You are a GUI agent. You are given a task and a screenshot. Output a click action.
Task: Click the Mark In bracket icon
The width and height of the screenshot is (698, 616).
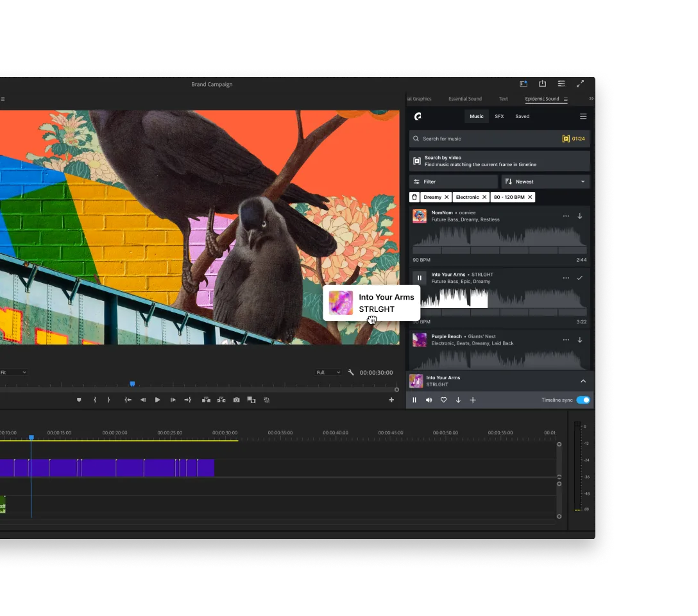95,400
